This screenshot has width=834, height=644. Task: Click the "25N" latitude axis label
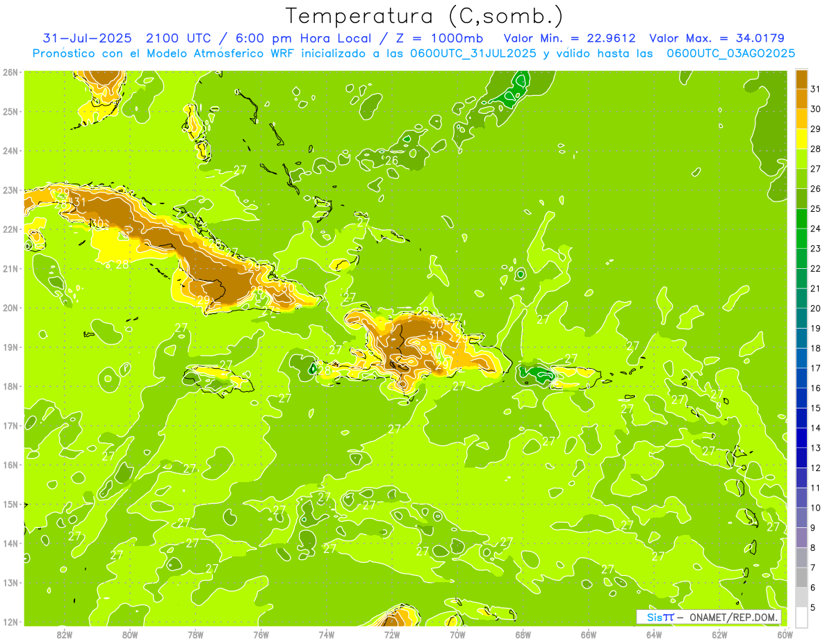tap(10, 111)
